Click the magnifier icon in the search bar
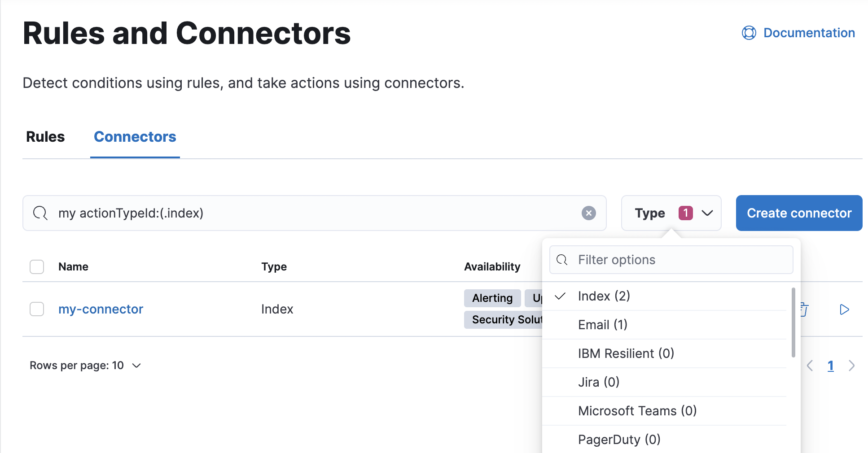This screenshot has height=453, width=868. [x=40, y=213]
